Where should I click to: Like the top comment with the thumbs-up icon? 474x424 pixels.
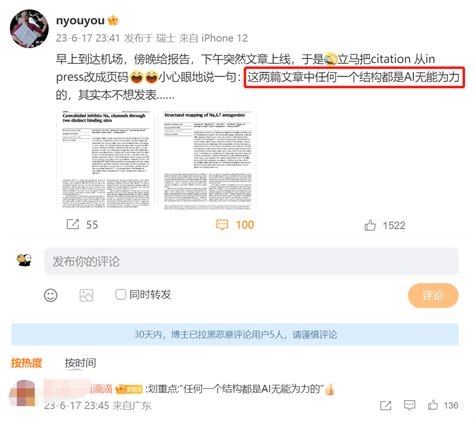433,405
